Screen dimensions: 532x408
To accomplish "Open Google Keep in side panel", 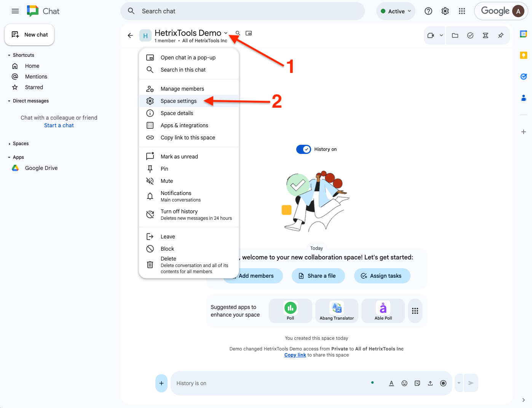I will [524, 55].
